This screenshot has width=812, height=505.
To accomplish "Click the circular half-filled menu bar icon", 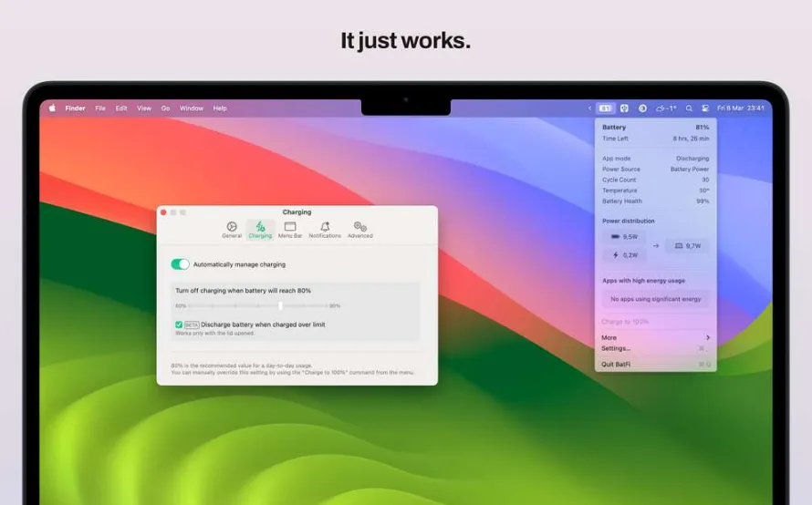I will (642, 108).
